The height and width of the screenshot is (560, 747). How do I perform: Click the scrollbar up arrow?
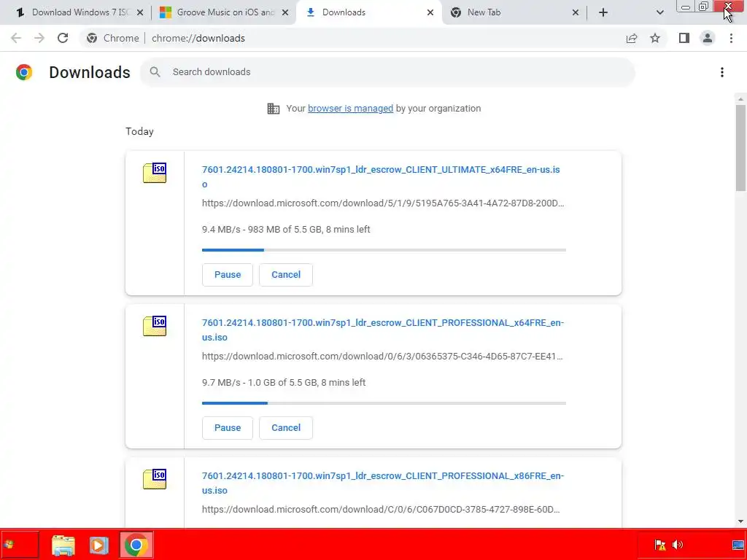[740, 99]
